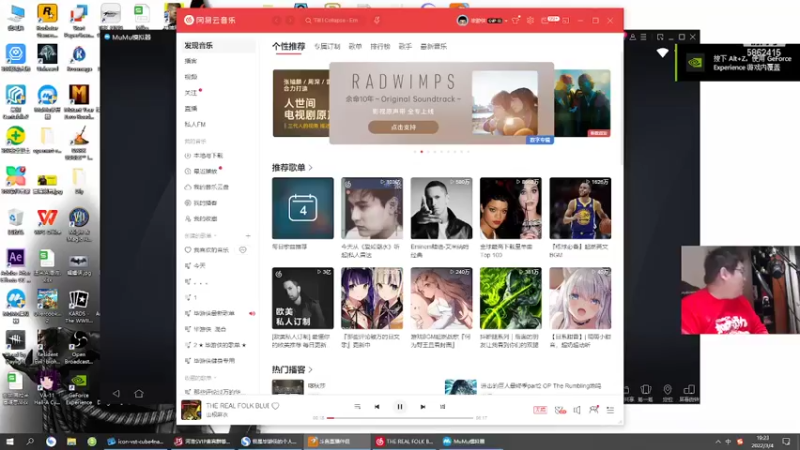The image size is (800, 450).
Task: Open the play queue list icon
Action: click(x=610, y=410)
